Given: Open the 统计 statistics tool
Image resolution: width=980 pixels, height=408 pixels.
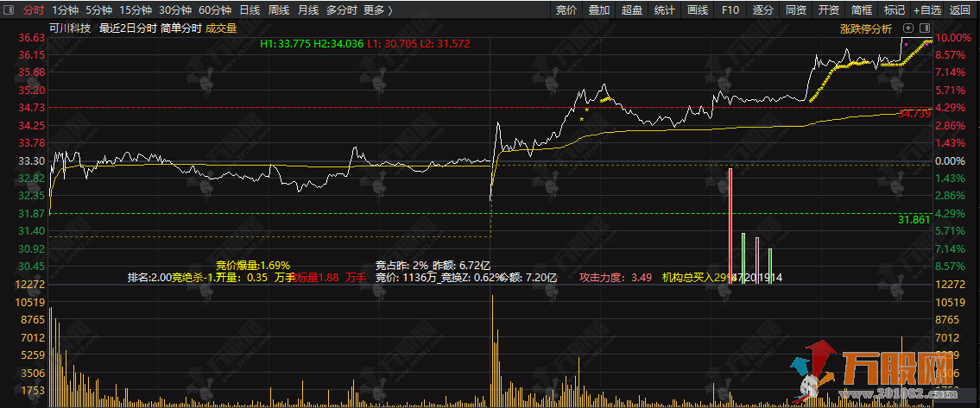Looking at the screenshot, I should [x=664, y=10].
